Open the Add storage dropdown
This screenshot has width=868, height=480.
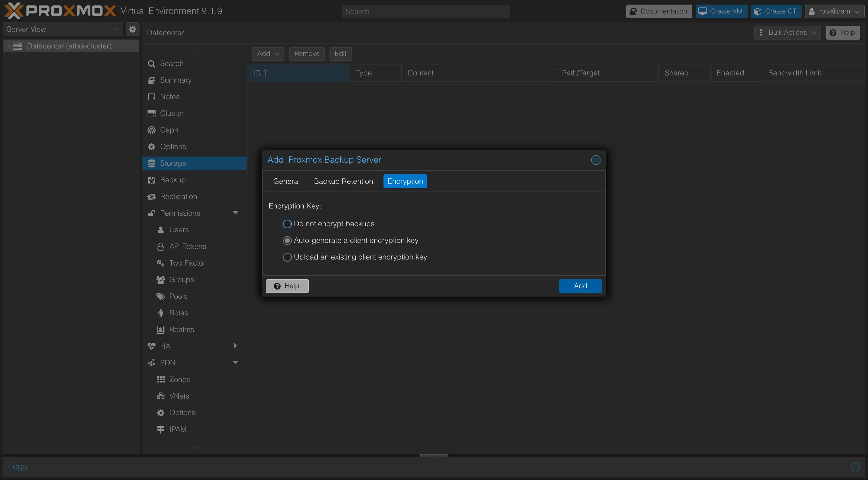click(x=268, y=54)
